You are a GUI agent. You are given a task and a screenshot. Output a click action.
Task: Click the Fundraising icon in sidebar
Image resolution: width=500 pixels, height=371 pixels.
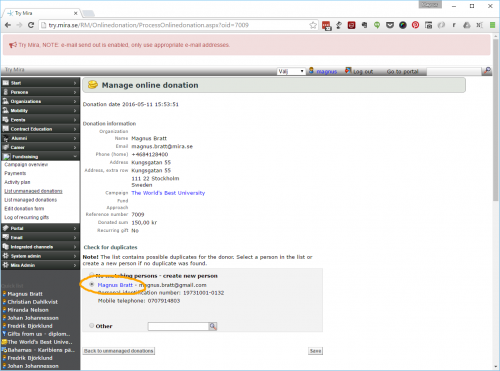(7, 156)
